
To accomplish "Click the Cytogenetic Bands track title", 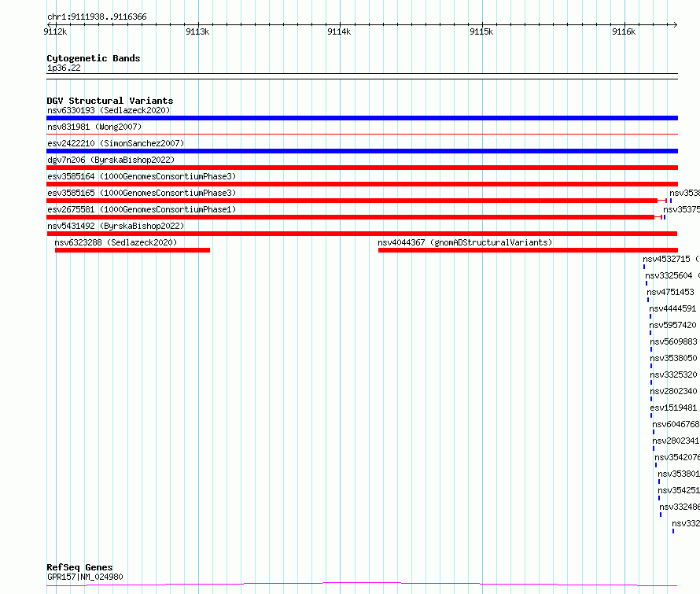I will [x=94, y=58].
